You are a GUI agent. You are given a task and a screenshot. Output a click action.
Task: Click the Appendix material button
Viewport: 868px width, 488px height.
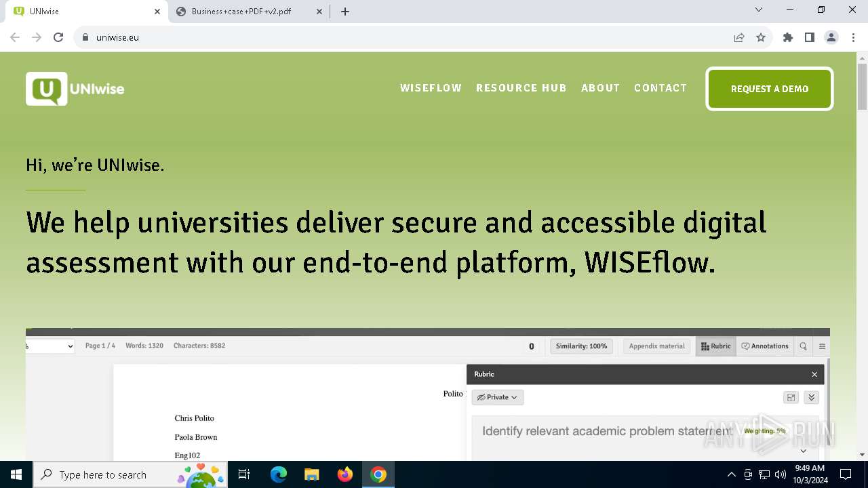656,346
